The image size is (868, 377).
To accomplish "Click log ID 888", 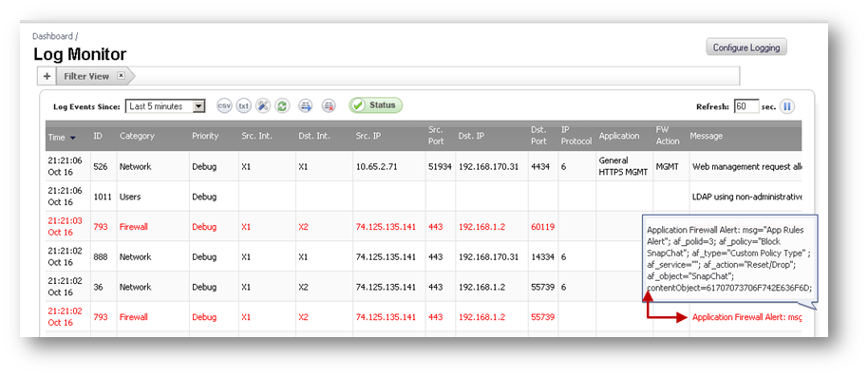I will (x=100, y=256).
